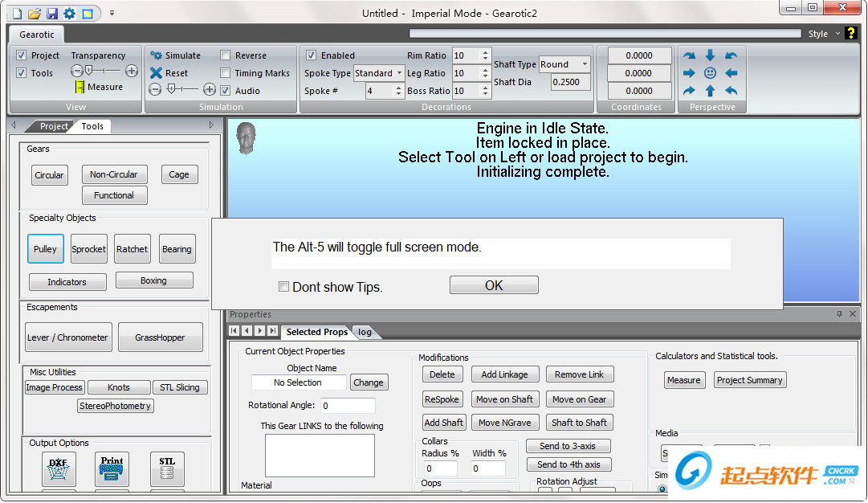Click the Project Summary button

[749, 380]
